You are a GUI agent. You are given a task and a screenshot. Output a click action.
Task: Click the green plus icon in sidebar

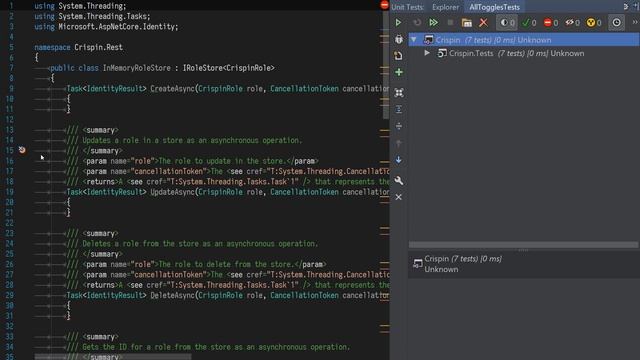click(x=399, y=72)
